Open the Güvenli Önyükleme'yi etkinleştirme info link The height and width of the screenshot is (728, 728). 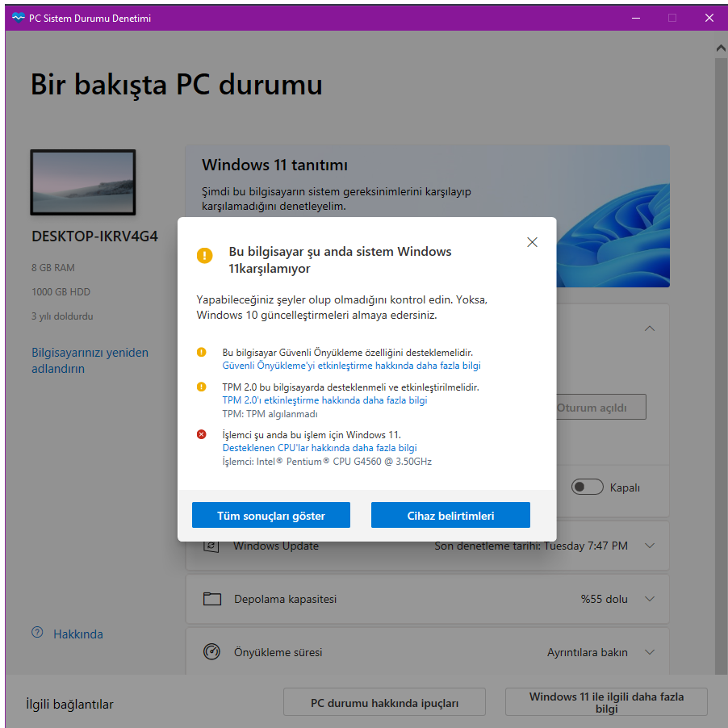pos(351,366)
